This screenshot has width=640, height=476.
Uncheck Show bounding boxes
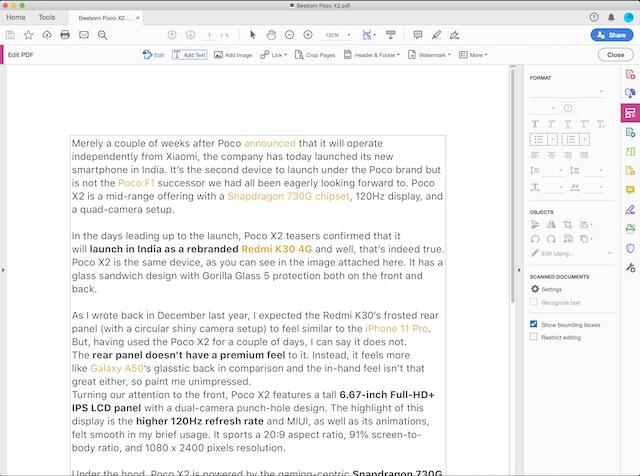[534, 325]
